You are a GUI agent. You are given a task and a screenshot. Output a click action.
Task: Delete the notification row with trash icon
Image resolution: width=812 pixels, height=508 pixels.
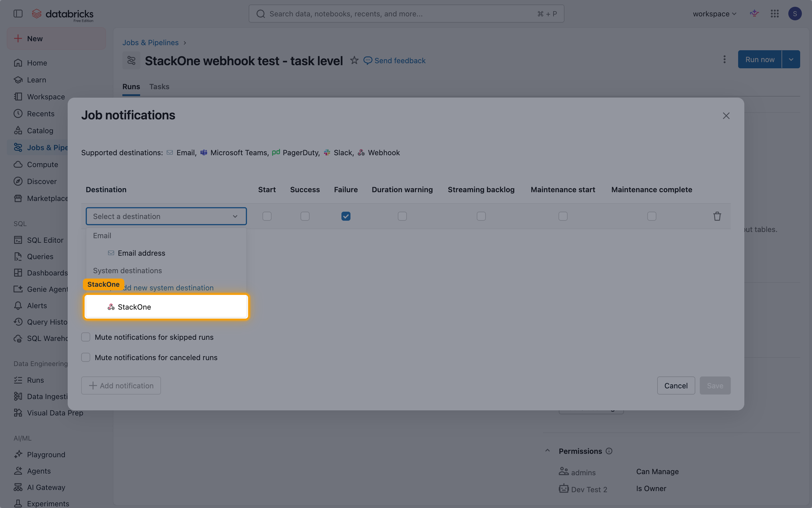717,216
